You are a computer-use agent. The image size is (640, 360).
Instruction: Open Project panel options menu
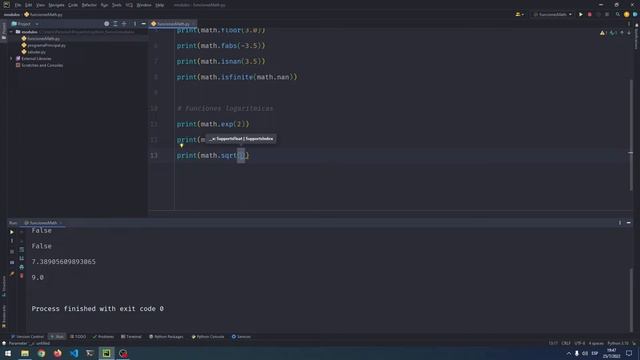point(135,24)
